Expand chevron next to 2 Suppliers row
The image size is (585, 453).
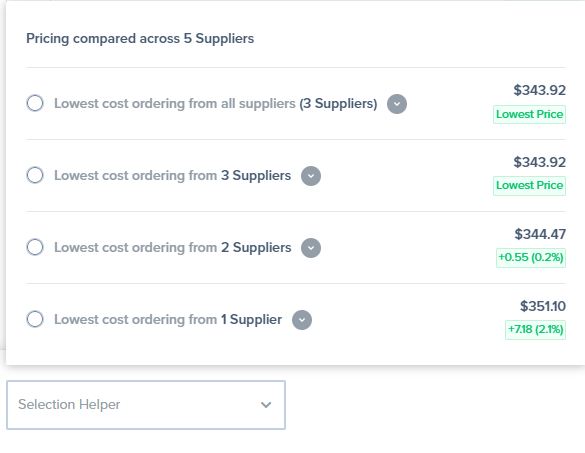[x=311, y=248]
